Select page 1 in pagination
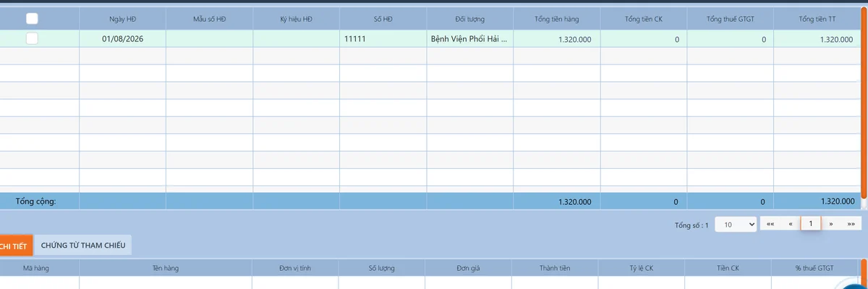This screenshot has height=289, width=868. 811,225
